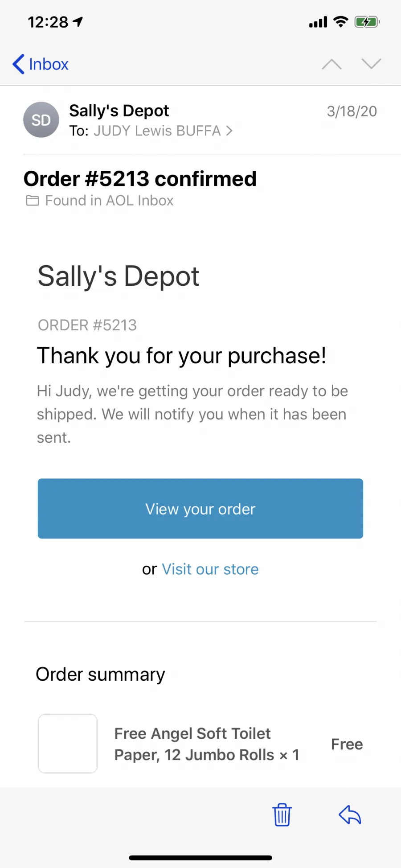Image resolution: width=401 pixels, height=868 pixels.
Task: Tap the Found in AOL Inbox folder icon
Action: (x=33, y=201)
